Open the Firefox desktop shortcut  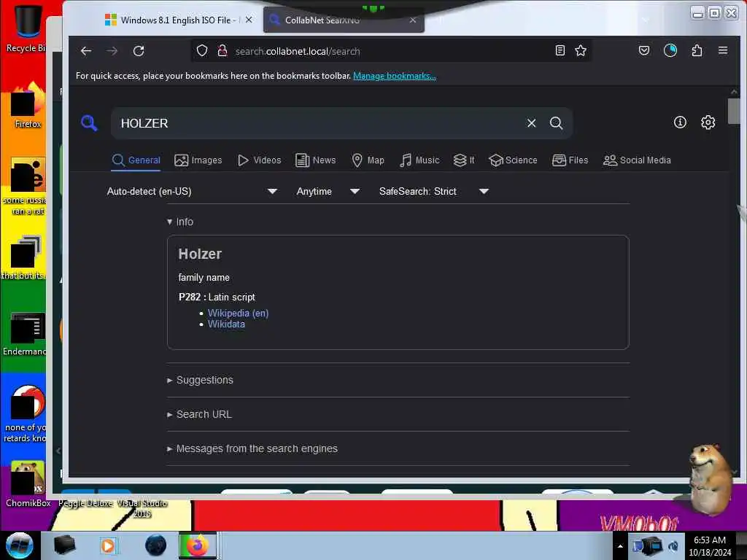(x=28, y=106)
